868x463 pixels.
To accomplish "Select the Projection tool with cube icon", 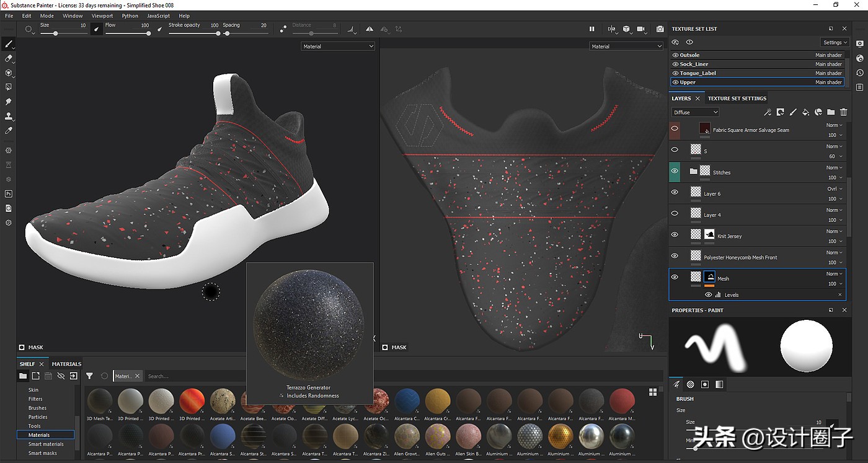I will 9,73.
